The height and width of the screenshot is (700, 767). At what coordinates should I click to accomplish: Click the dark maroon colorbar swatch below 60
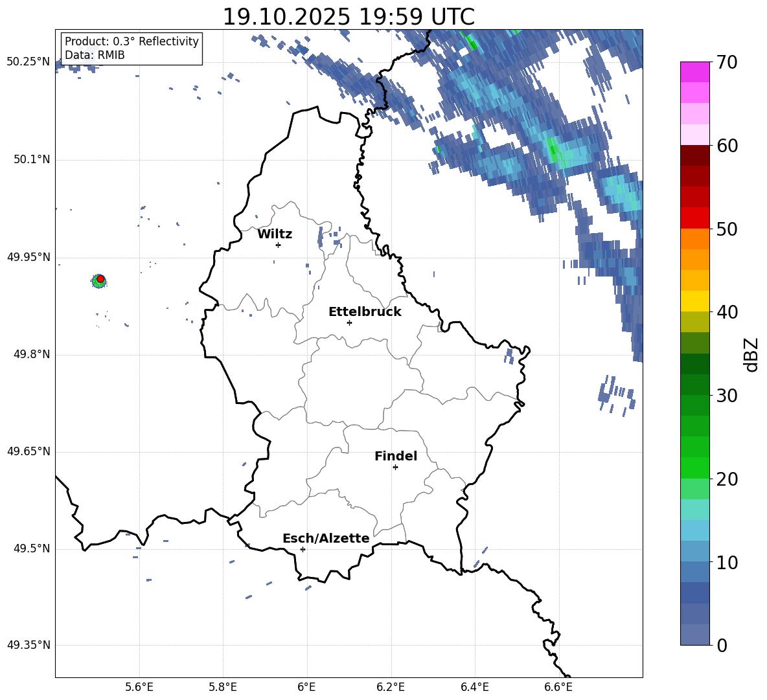pos(694,155)
